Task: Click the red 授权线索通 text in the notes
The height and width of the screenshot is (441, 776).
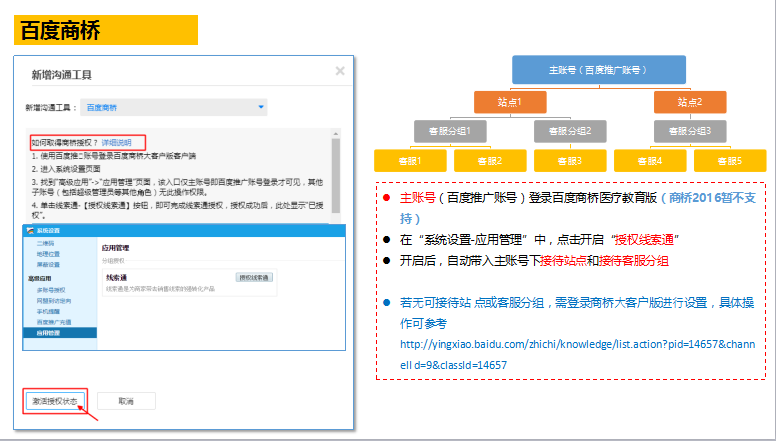Action: 644,240
